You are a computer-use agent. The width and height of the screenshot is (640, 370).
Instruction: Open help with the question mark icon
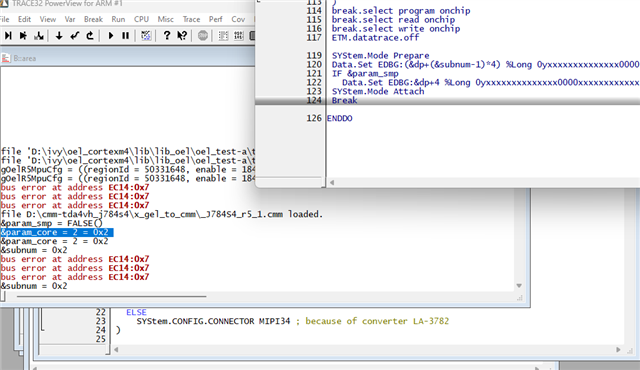tap(167, 36)
